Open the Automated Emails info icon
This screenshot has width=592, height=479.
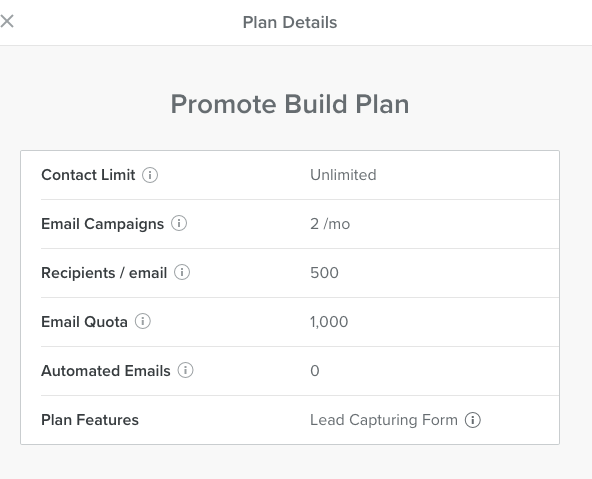[x=185, y=370]
